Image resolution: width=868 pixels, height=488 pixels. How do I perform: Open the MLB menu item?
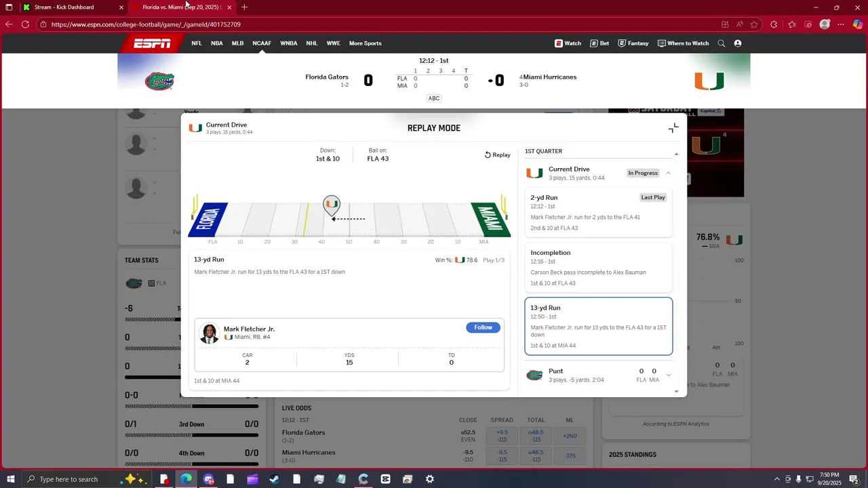click(x=237, y=43)
